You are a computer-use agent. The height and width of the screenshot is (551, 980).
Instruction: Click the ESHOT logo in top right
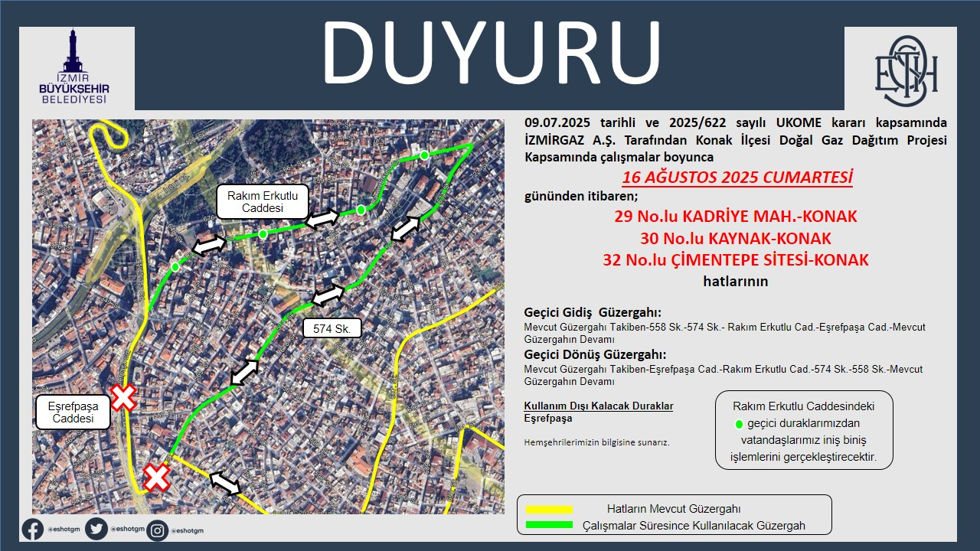click(906, 70)
